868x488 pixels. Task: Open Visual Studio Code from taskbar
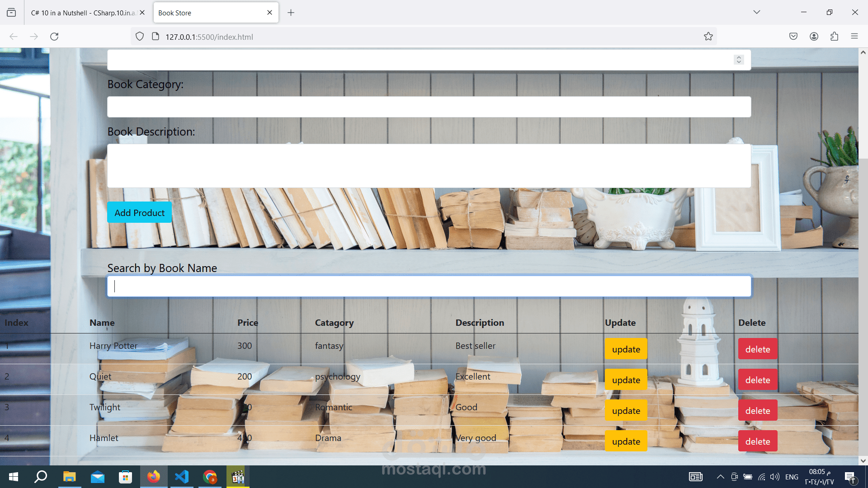[182, 477]
